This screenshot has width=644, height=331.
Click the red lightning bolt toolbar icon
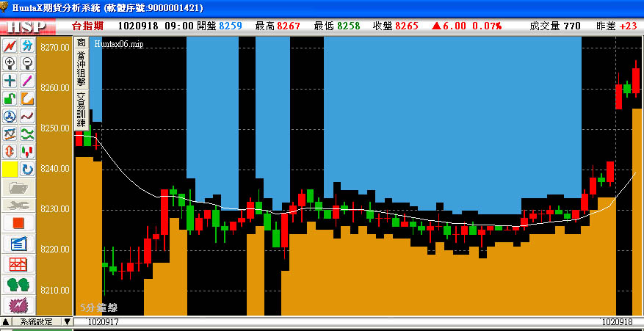click(x=10, y=46)
